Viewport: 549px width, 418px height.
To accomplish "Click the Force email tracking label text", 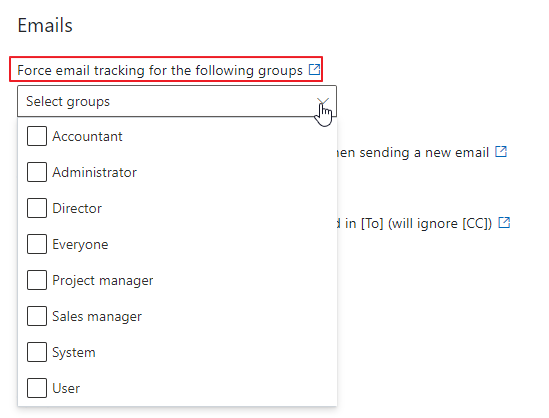I will pos(160,70).
